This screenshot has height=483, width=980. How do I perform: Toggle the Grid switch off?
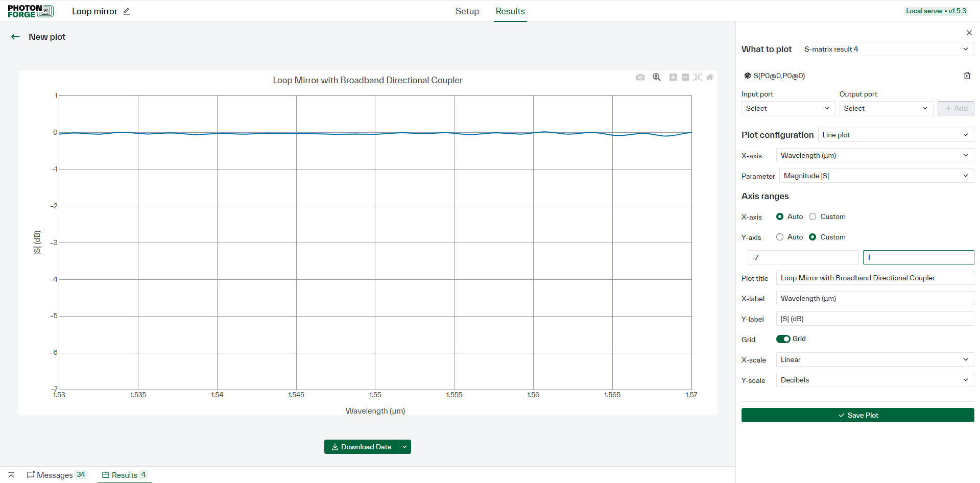click(x=783, y=339)
